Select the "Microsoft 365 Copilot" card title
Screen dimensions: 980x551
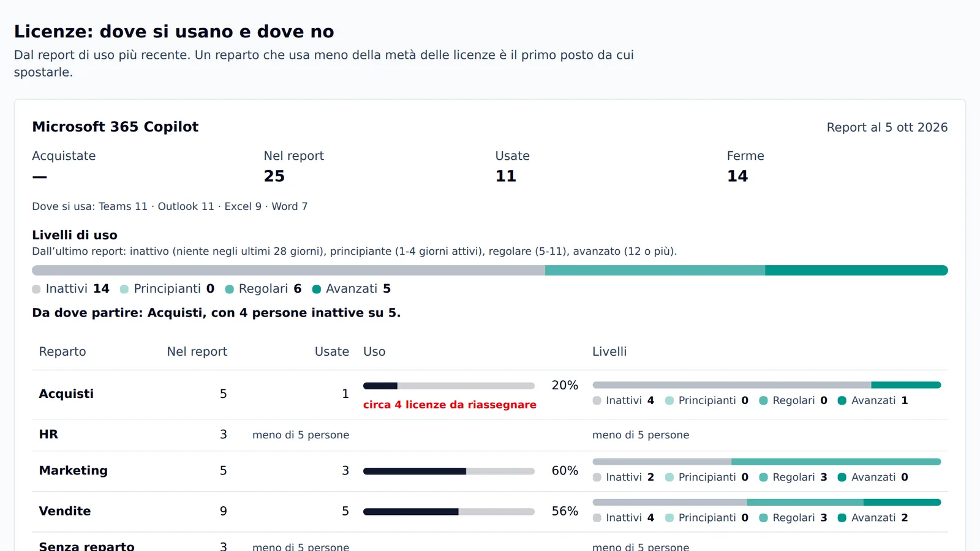point(115,127)
